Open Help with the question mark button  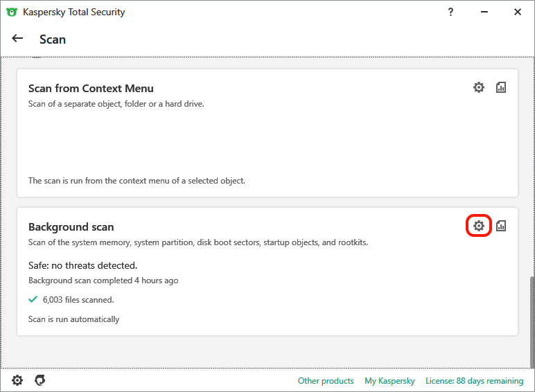[x=451, y=12]
